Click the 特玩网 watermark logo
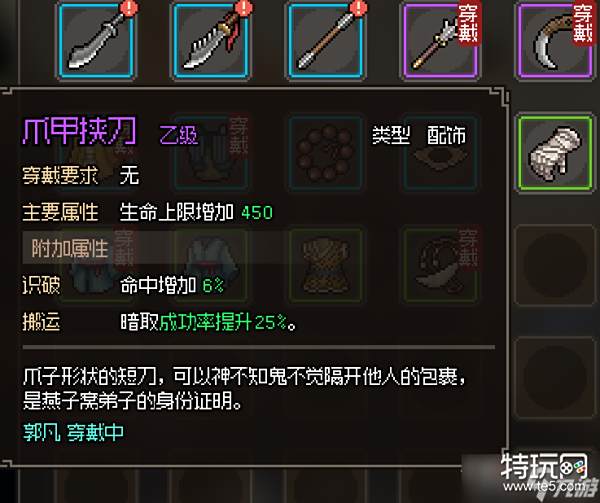This screenshot has width=600, height=503. (544, 472)
